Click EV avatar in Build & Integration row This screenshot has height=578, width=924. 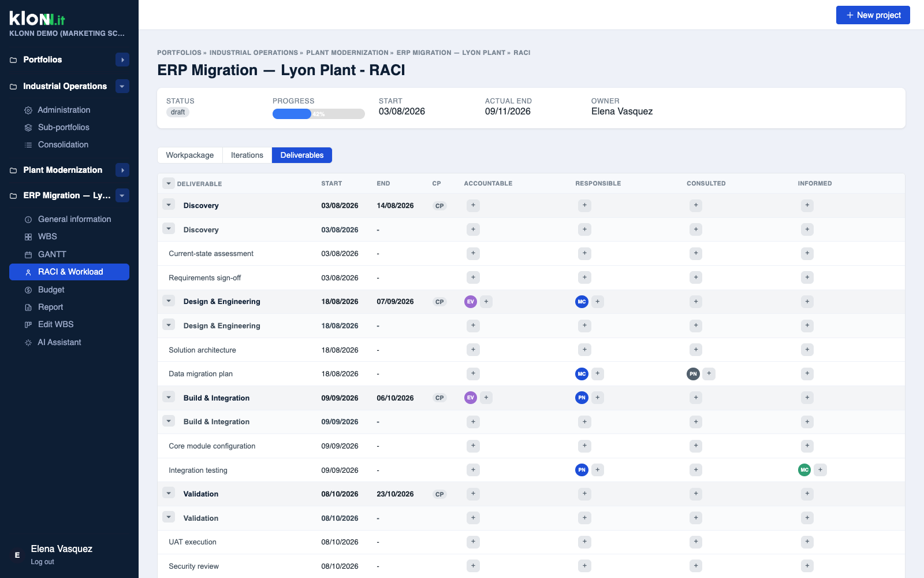471,398
